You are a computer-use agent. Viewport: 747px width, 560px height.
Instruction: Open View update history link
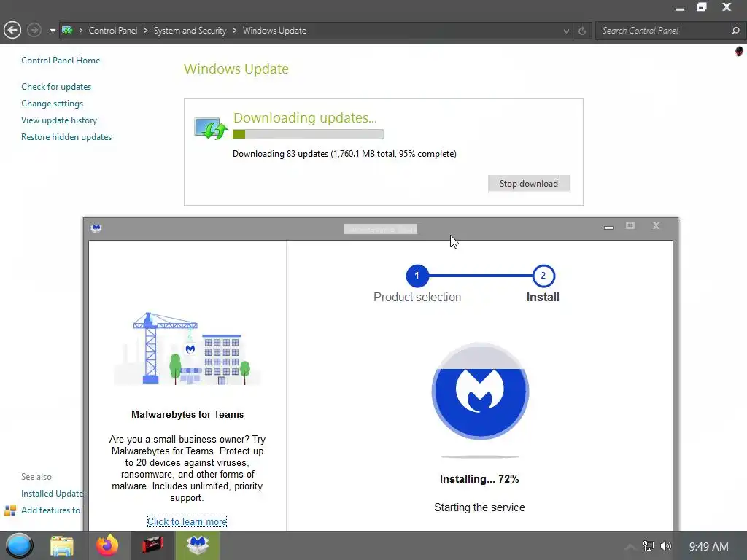click(59, 120)
